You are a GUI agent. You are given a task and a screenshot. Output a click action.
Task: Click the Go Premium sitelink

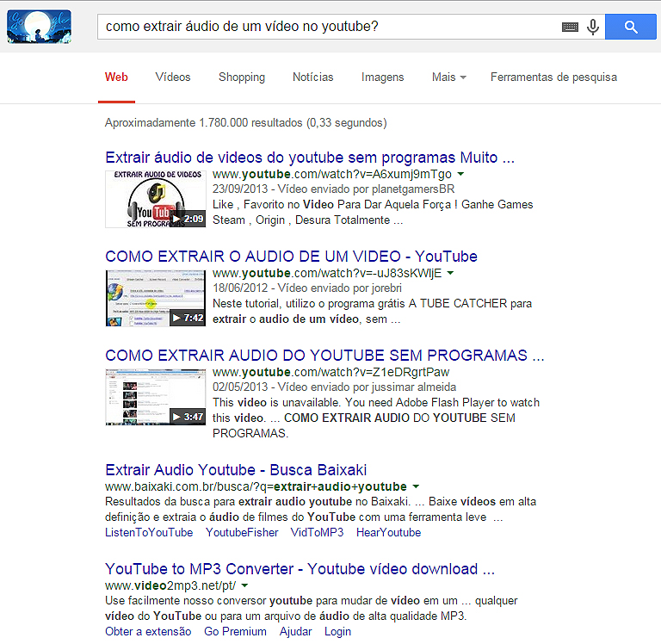coord(235,631)
